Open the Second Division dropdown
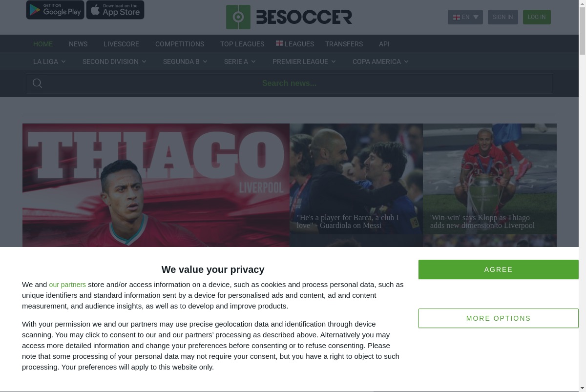This screenshot has height=392, width=586. (x=114, y=62)
